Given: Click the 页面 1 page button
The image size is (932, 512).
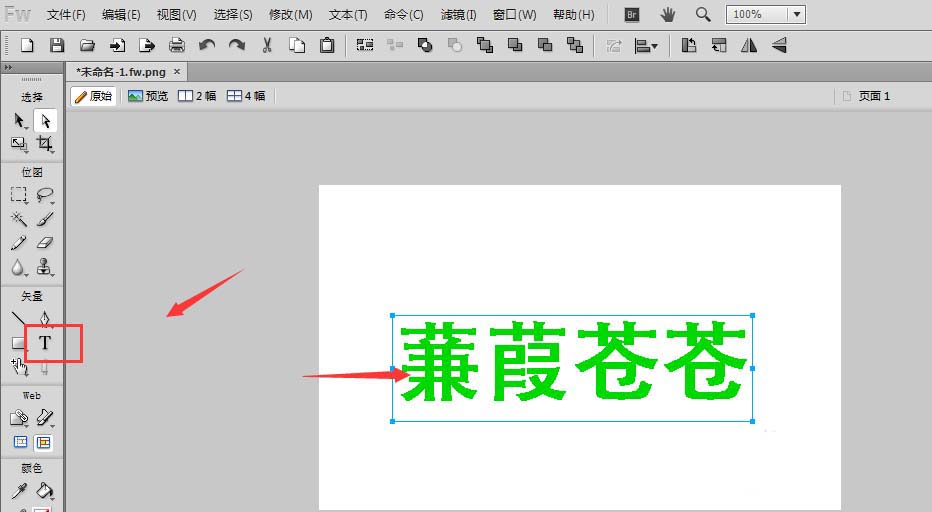Looking at the screenshot, I should click(866, 96).
